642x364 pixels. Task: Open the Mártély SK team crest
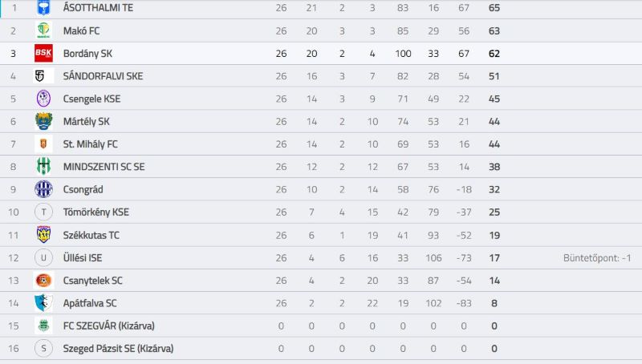(x=43, y=122)
